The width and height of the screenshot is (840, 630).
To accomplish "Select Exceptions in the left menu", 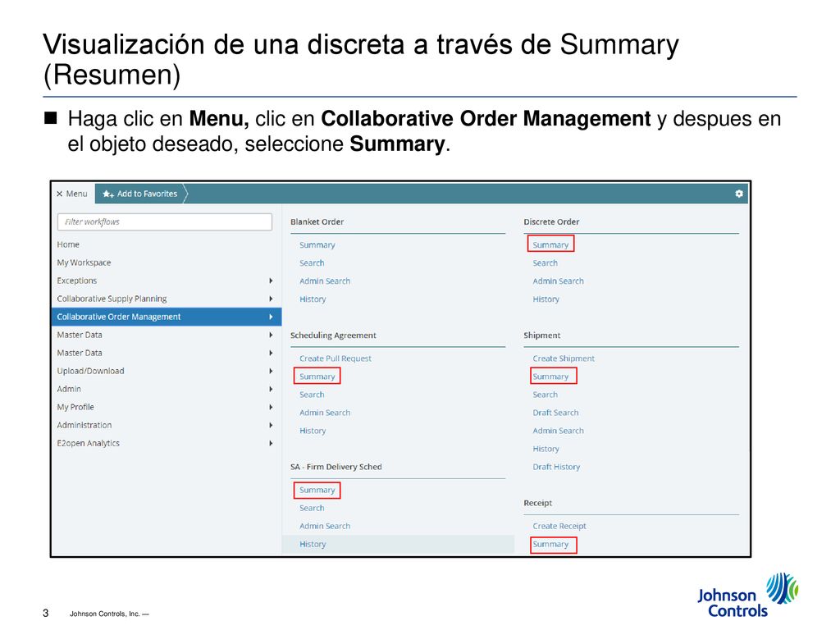I will [x=77, y=281].
